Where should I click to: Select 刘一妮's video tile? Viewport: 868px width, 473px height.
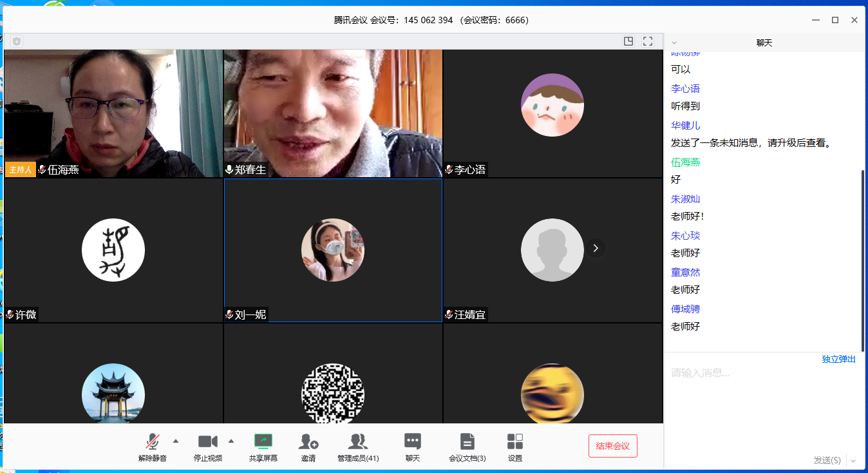click(333, 250)
